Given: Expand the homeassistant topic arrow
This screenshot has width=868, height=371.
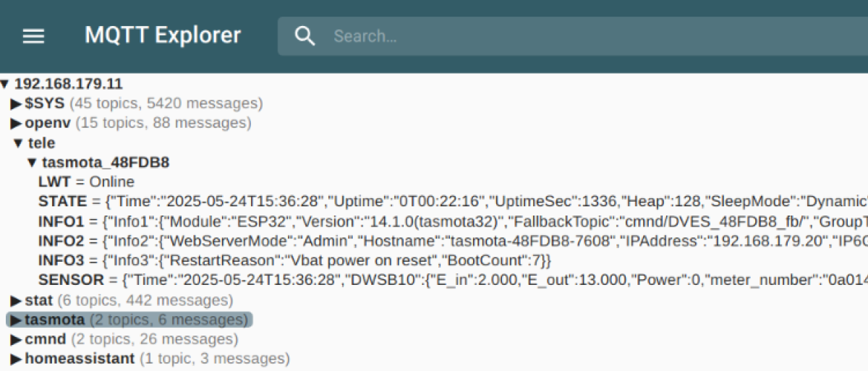Looking at the screenshot, I should click(x=16, y=359).
